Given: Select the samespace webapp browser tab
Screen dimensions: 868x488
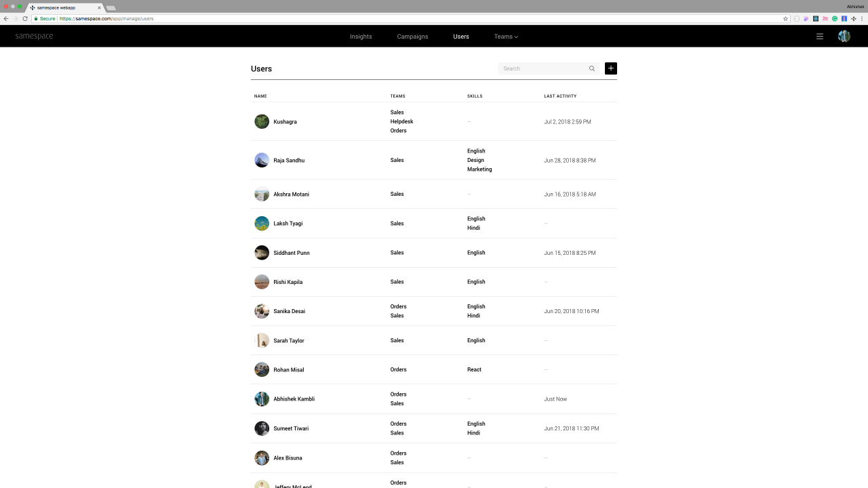Looking at the screenshot, I should (x=65, y=7).
